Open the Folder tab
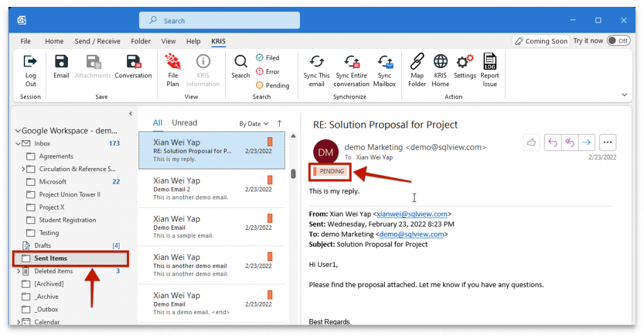Screen dimensions: 644x336 (141, 41)
